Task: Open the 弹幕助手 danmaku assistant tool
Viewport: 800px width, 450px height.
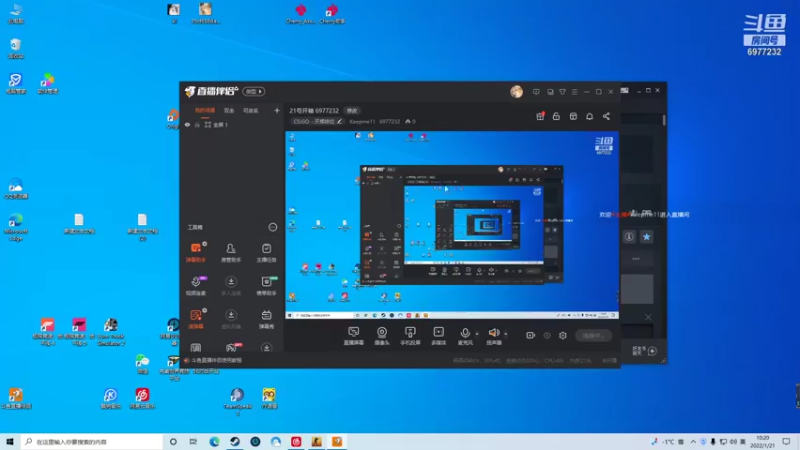Action: pos(196,253)
